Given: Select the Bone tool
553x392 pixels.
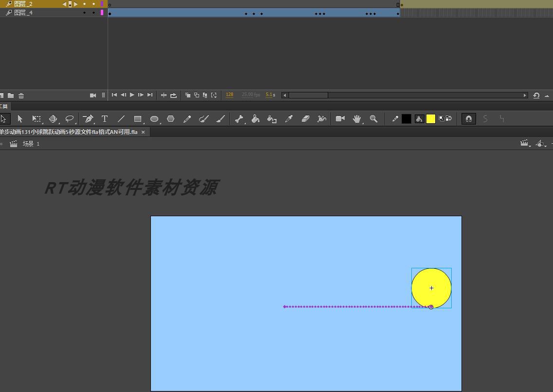Looking at the screenshot, I should click(238, 119).
